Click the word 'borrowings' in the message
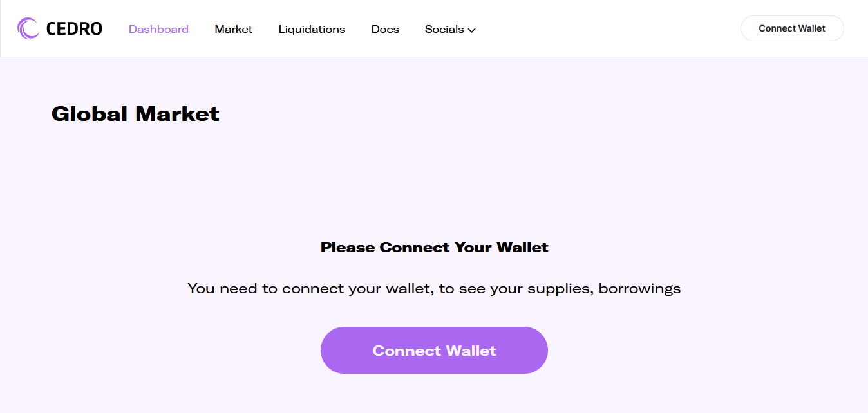Viewport: 868px width, 413px height. pos(639,289)
